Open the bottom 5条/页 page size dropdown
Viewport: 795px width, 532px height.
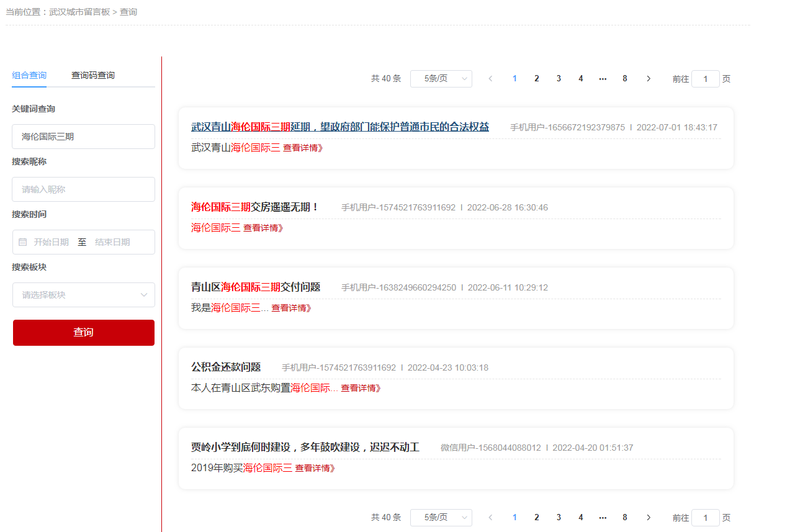coord(441,518)
